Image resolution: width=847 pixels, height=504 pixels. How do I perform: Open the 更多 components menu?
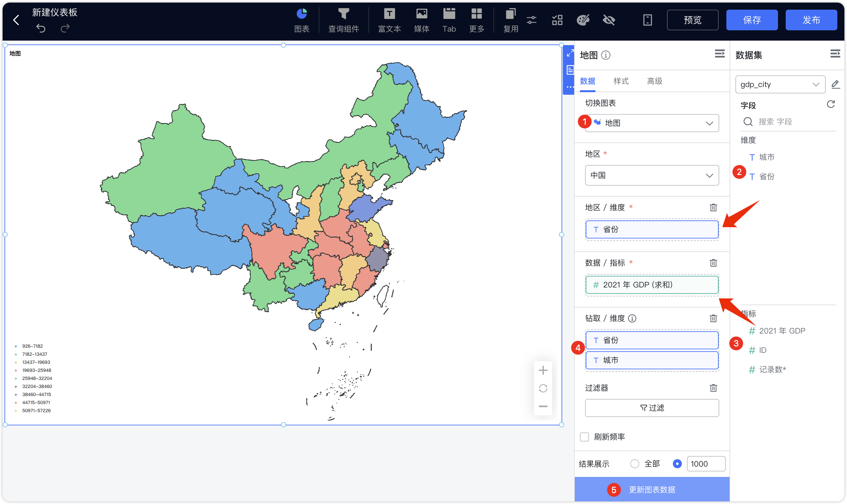(476, 20)
